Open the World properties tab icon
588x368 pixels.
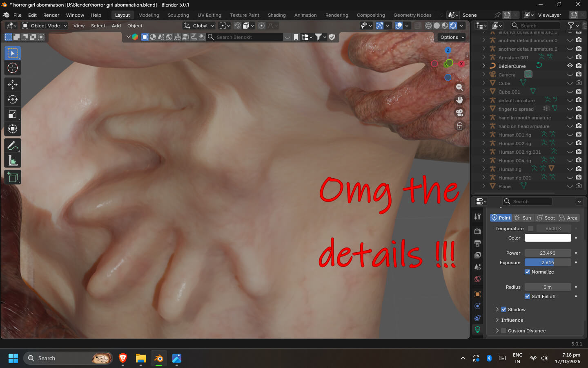[477, 279]
